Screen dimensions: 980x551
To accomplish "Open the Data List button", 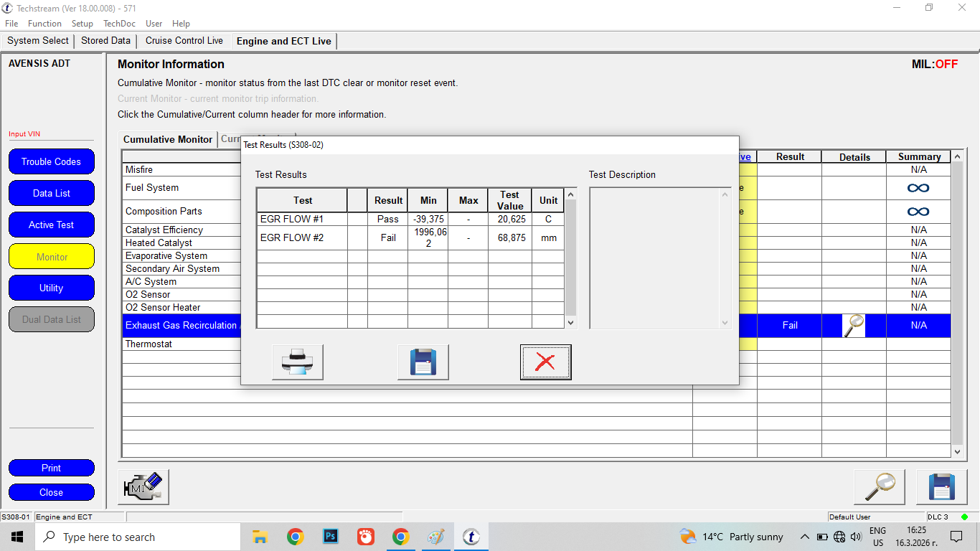I will pos(51,193).
